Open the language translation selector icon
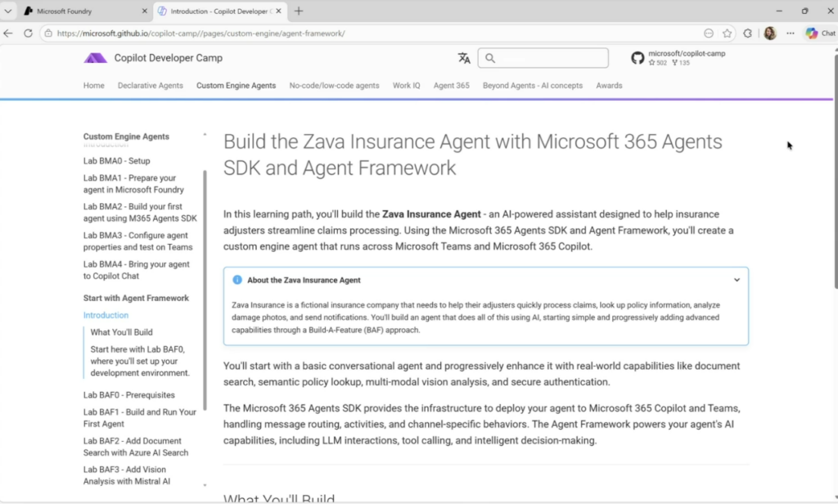 464,58
